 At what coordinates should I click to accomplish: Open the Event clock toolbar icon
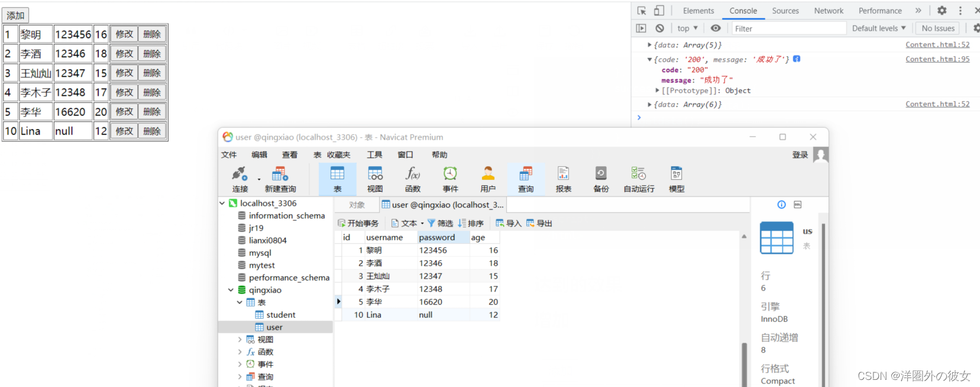pyautogui.click(x=450, y=179)
